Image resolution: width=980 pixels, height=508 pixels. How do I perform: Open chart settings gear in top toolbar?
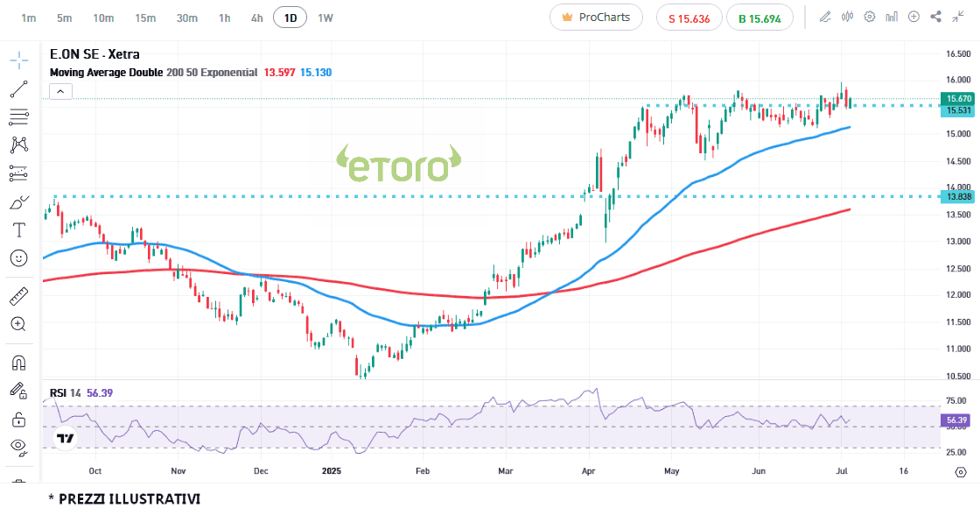[870, 17]
